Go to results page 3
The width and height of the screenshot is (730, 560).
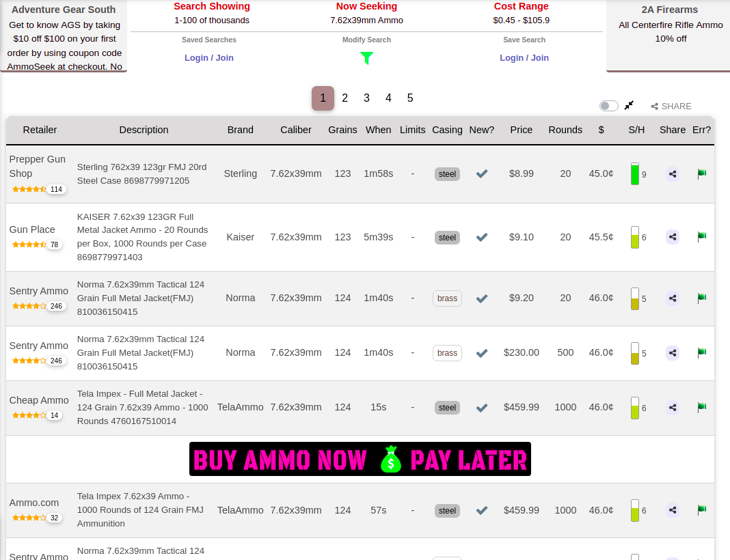[366, 98]
